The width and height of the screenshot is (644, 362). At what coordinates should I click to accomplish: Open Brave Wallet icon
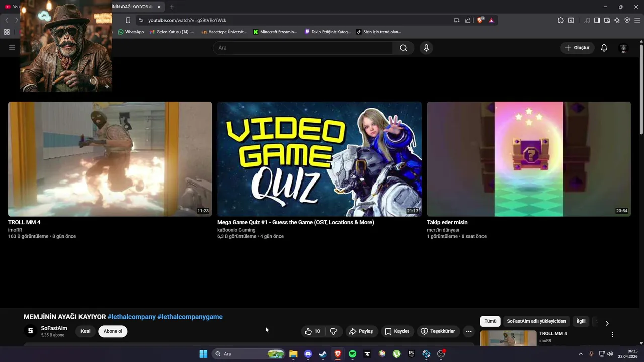607,20
